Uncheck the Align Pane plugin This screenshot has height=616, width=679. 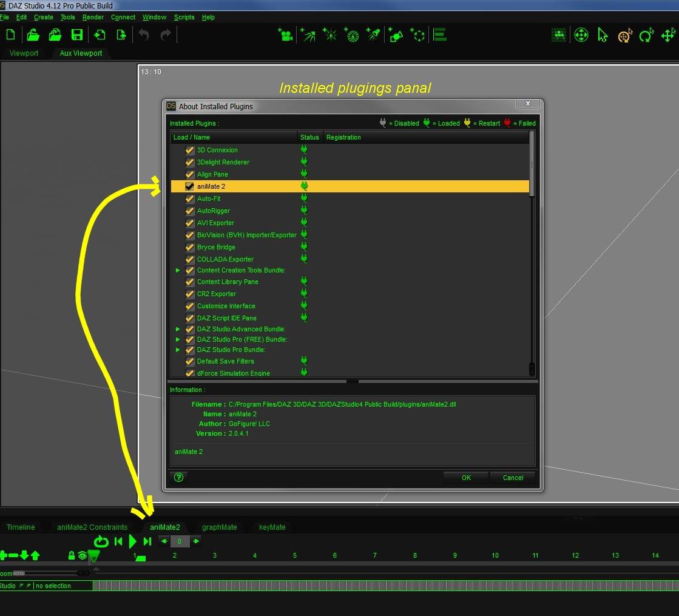190,175
